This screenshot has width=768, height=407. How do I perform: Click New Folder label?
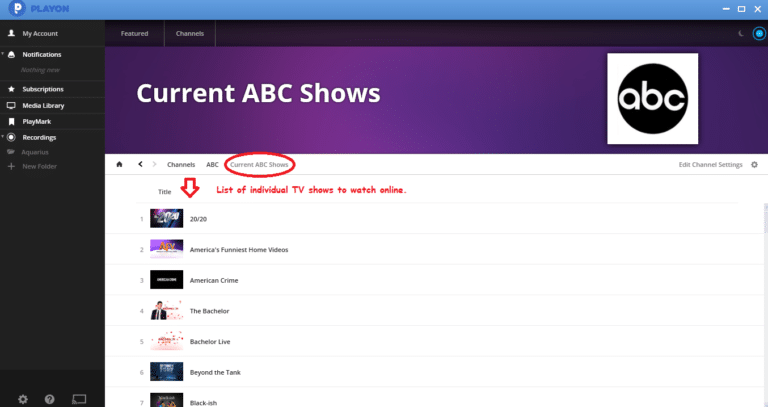click(x=39, y=167)
